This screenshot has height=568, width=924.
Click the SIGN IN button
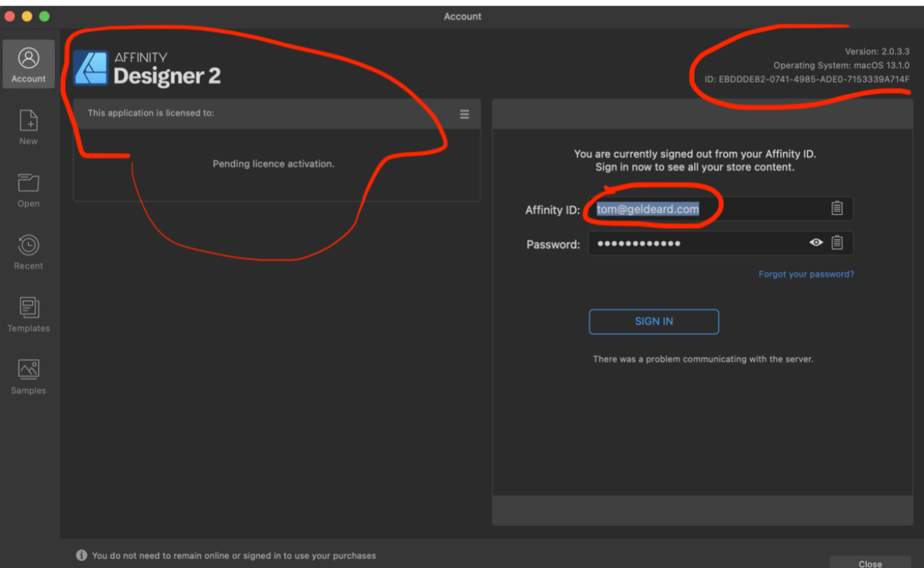[654, 321]
